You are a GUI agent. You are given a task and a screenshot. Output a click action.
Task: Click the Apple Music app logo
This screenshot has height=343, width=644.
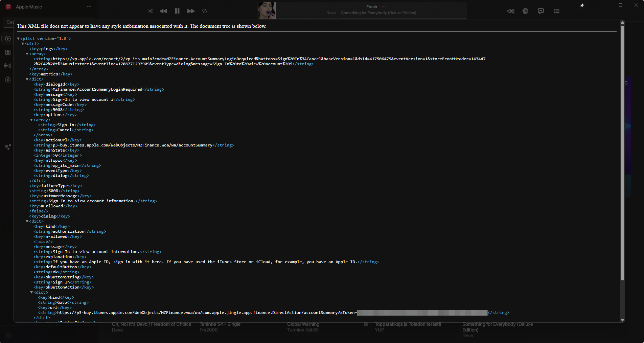(x=8, y=7)
